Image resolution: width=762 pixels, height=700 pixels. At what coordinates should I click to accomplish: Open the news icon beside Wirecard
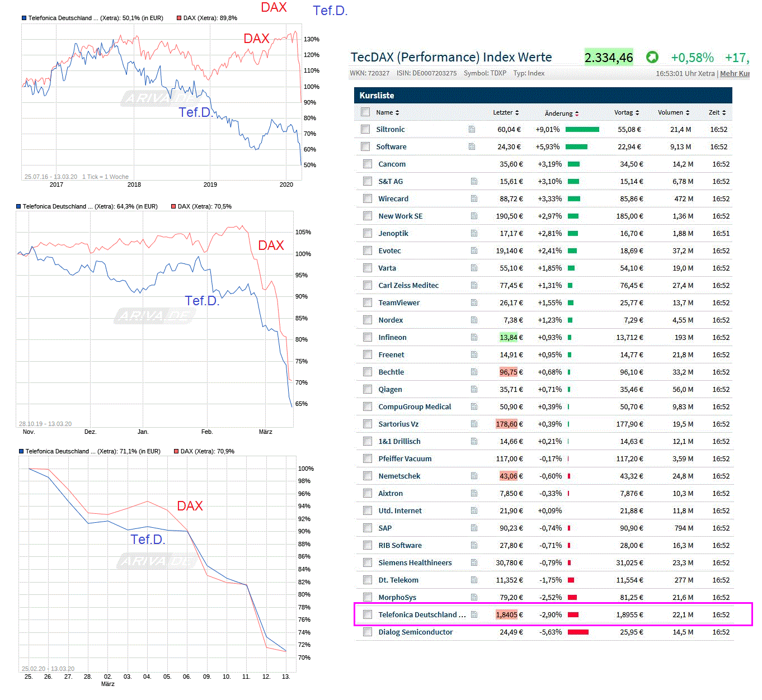474,198
